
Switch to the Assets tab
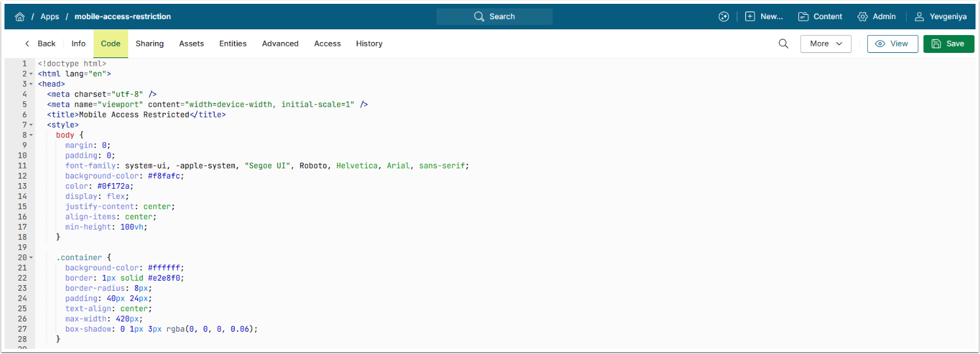[x=191, y=44]
